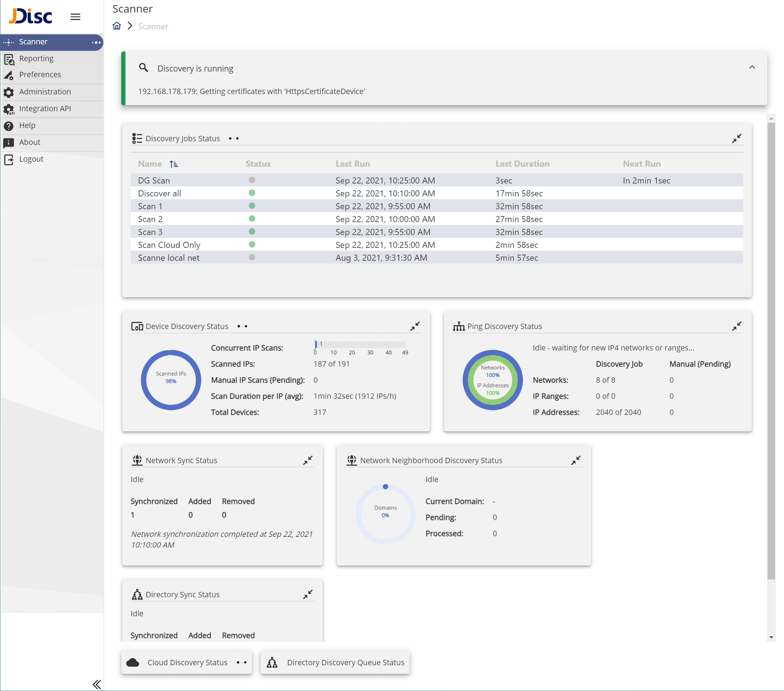Select the Scan Cloud Only job row
Image resolution: width=784 pixels, height=691 pixels.
[169, 245]
